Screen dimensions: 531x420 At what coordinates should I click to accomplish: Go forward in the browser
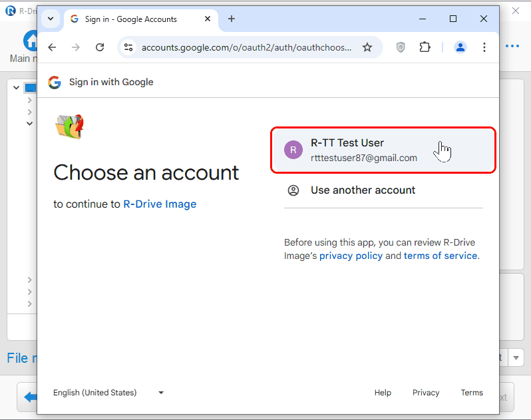point(76,47)
